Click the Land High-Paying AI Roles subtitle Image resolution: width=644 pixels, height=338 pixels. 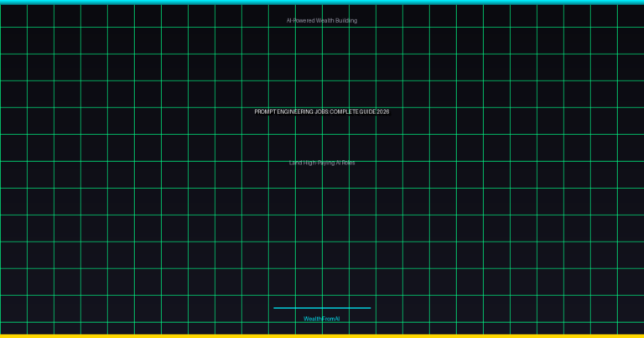tap(322, 163)
